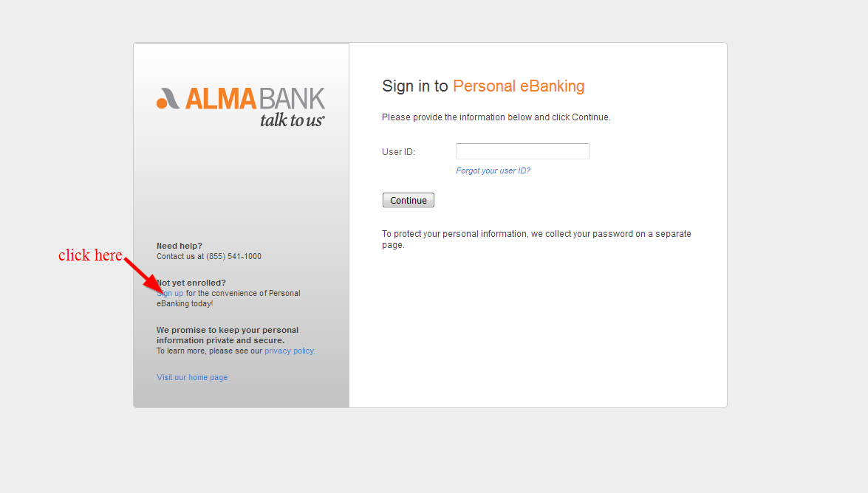The width and height of the screenshot is (868, 493).
Task: Click the 'Please provide the information below' instruction
Action: (496, 117)
